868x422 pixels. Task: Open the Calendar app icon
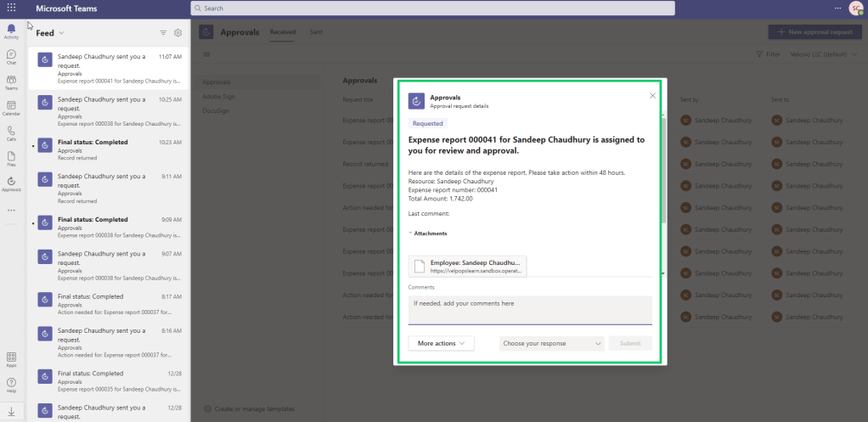pyautogui.click(x=11, y=107)
